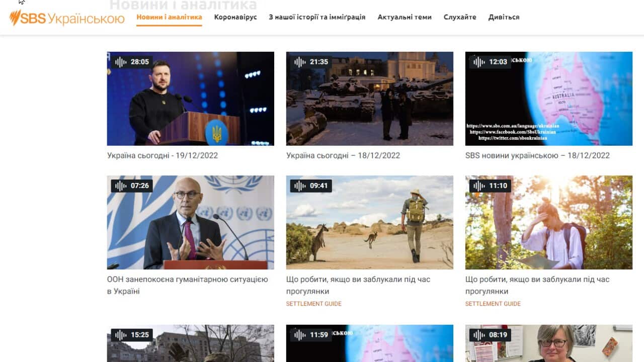Click the waveform icon beside 11:10

478,186
